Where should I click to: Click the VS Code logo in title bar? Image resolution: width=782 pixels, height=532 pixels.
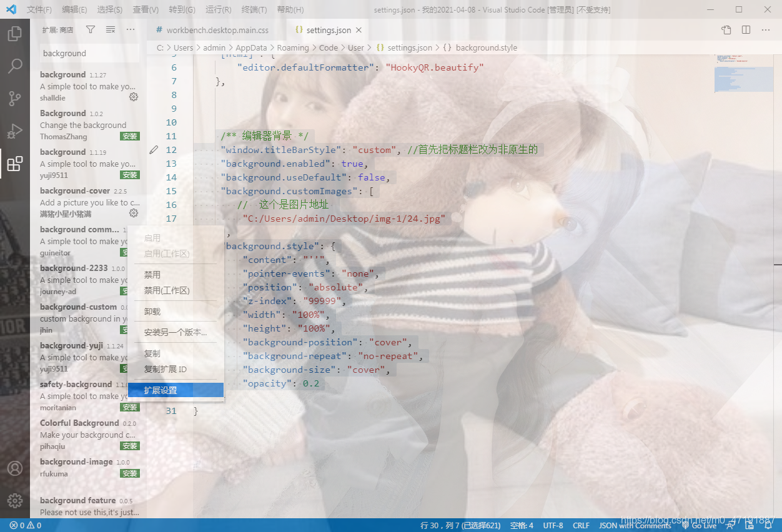(11, 9)
